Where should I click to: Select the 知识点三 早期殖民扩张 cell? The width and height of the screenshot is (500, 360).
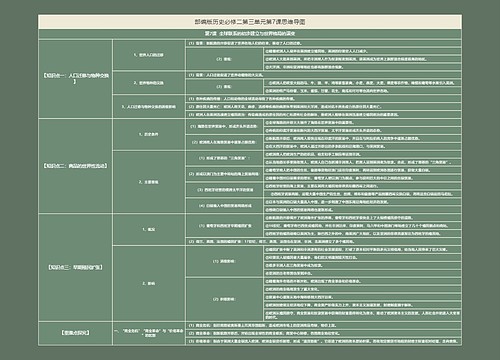click(x=75, y=267)
